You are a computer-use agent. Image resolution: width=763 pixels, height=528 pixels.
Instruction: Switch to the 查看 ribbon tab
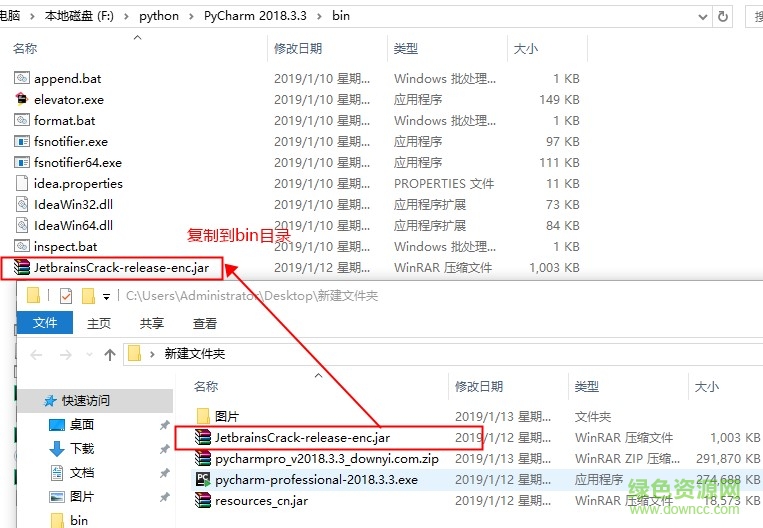coord(204,323)
